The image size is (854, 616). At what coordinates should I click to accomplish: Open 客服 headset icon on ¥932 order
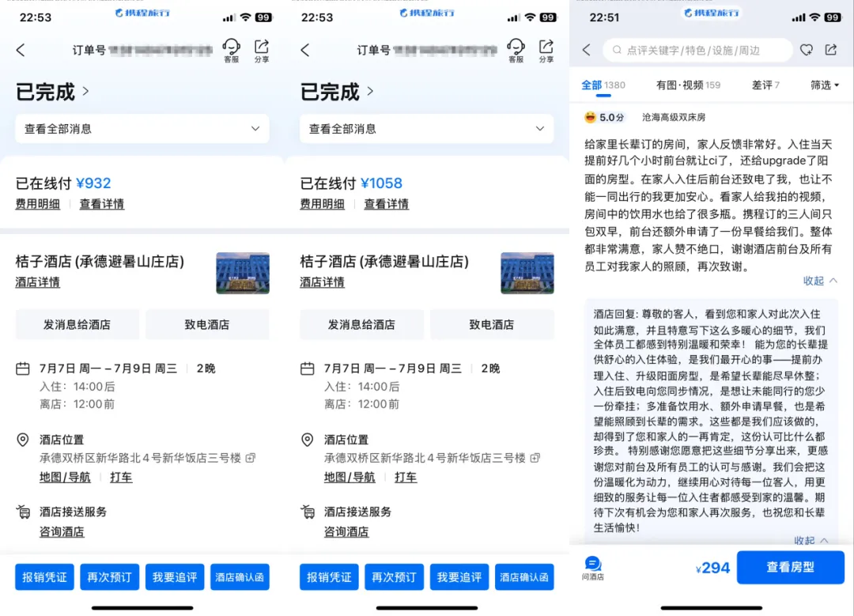[232, 51]
